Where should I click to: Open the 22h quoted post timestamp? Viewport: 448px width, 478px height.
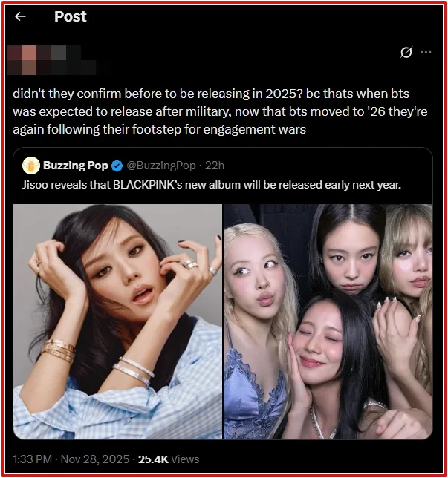point(215,165)
